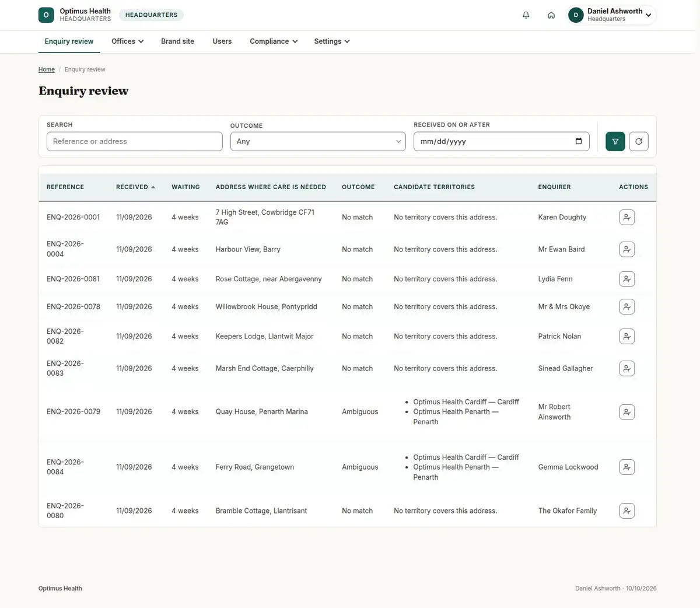Click the Reference column header
The height and width of the screenshot is (608, 700).
[x=65, y=187]
